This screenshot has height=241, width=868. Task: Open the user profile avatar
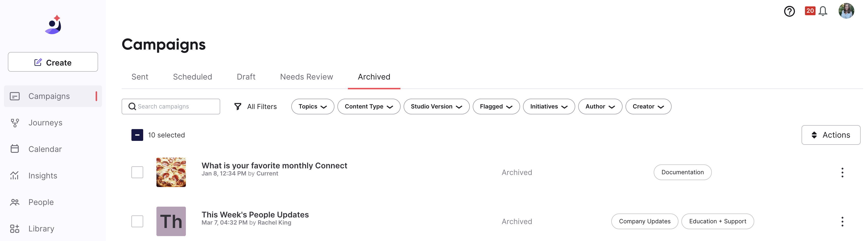[846, 11]
